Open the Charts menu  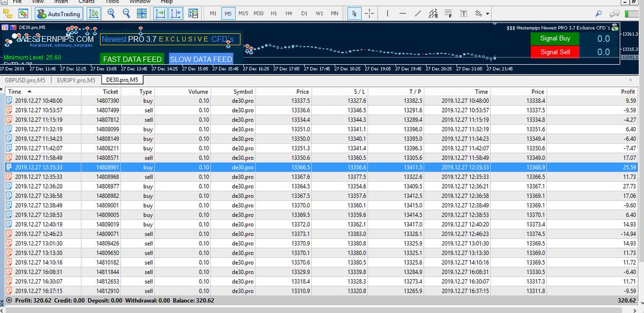tap(86, 2)
